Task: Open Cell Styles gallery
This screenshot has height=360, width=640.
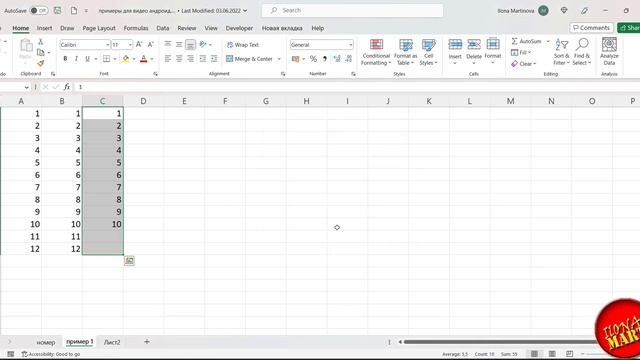Action: click(429, 52)
